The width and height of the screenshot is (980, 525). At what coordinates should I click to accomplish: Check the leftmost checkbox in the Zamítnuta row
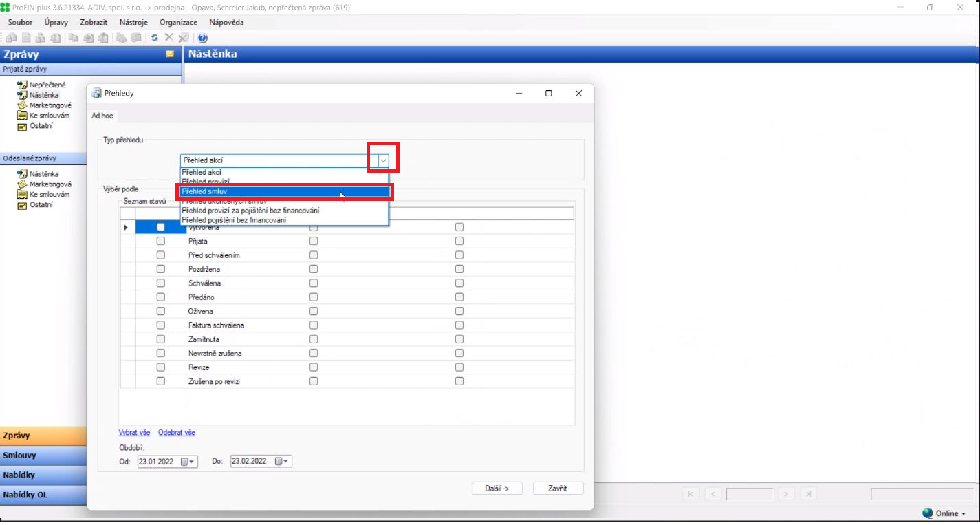(161, 339)
